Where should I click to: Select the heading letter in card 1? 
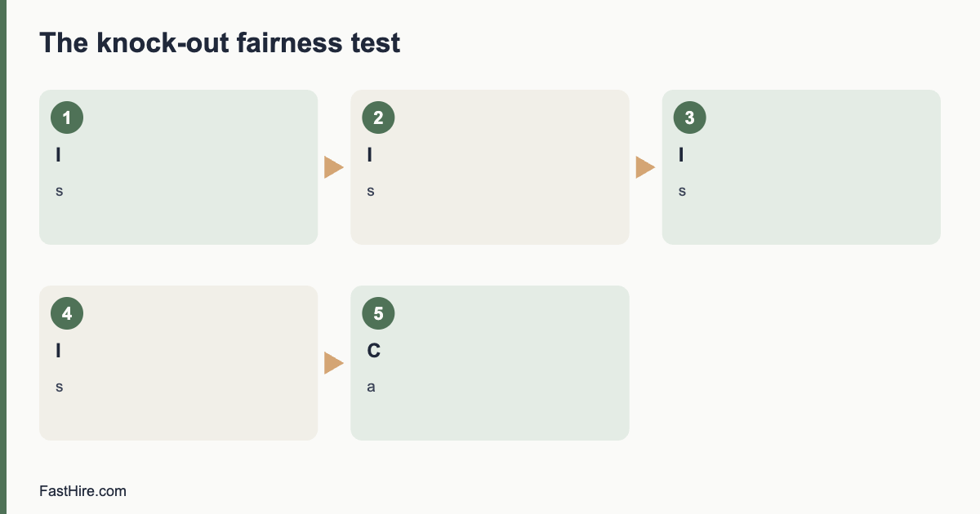58,155
